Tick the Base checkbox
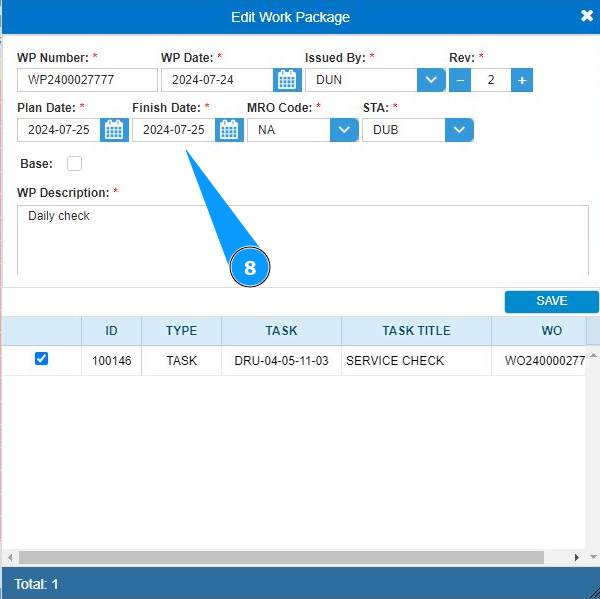 pyautogui.click(x=74, y=163)
